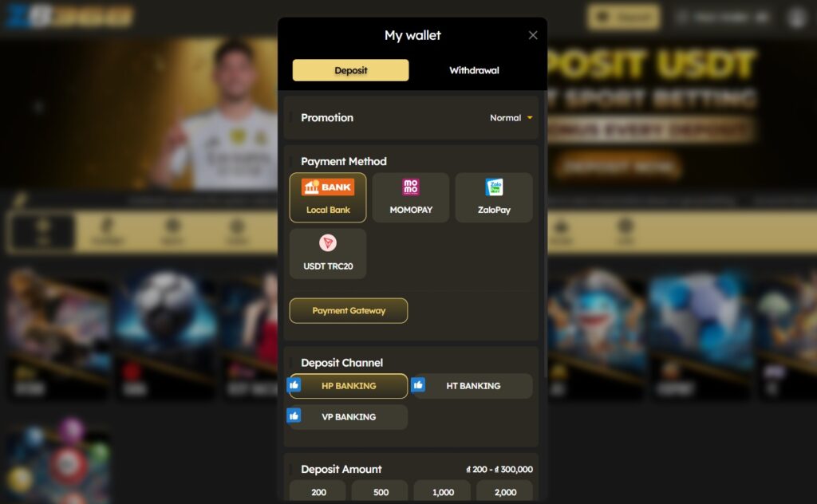
Task: Select the Local Bank payment icon
Action: 328,187
